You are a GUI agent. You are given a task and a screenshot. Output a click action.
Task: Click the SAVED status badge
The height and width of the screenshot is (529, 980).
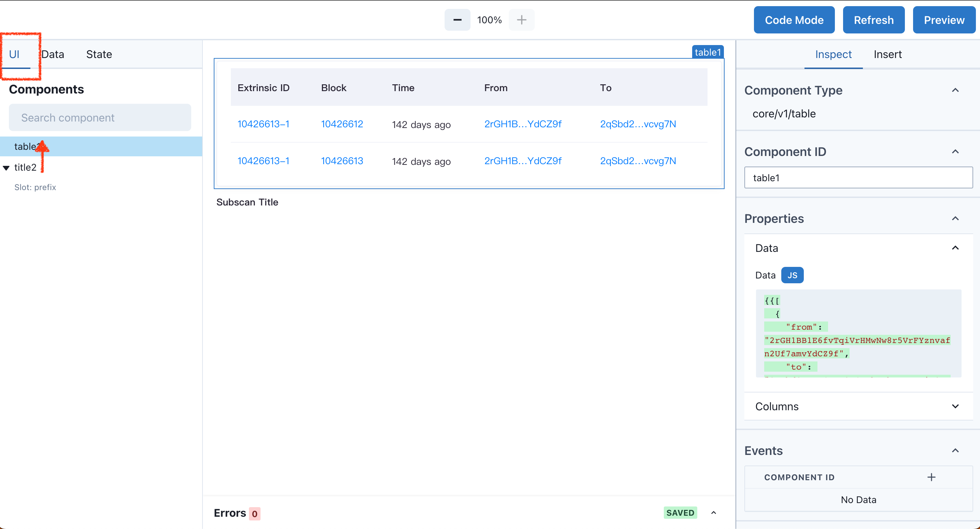pos(680,513)
